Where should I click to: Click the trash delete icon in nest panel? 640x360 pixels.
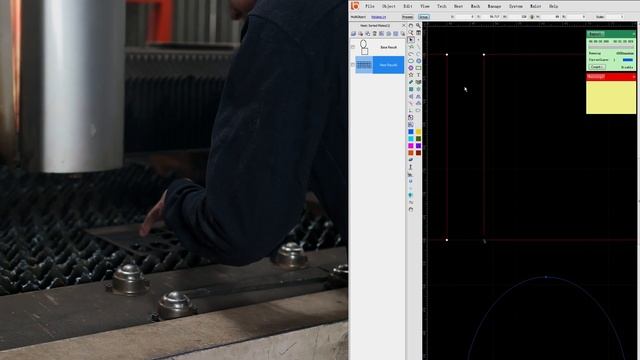coord(374,33)
